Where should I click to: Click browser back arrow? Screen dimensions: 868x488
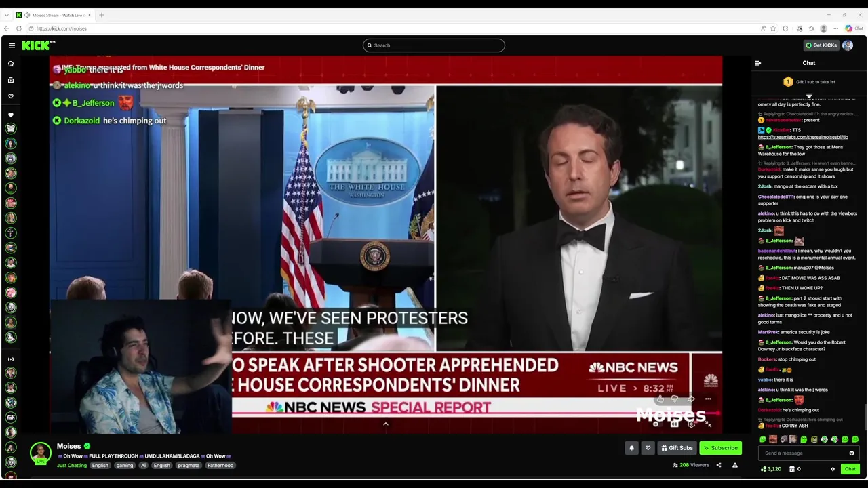point(7,28)
